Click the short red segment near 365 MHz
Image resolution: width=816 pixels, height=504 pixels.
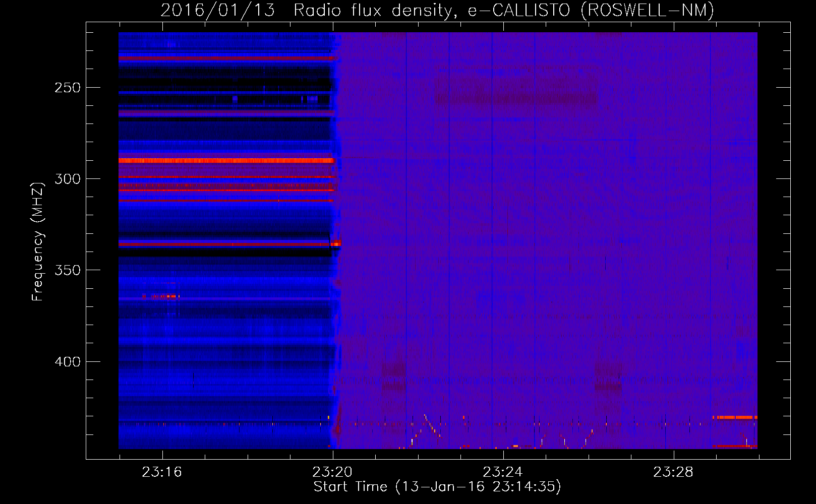pos(160,296)
